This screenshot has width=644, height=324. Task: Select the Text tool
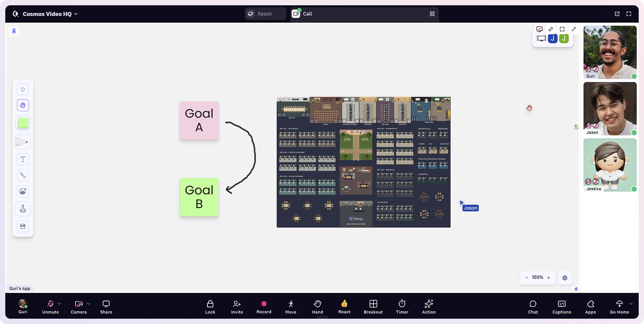[x=23, y=159]
